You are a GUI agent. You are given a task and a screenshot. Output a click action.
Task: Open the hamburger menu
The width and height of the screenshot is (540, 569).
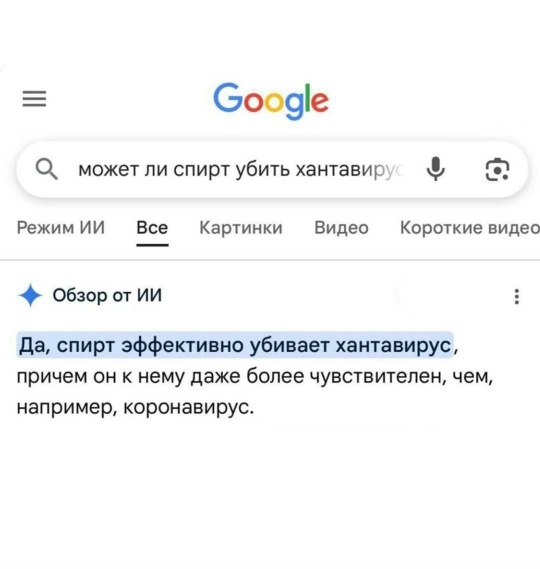click(34, 99)
